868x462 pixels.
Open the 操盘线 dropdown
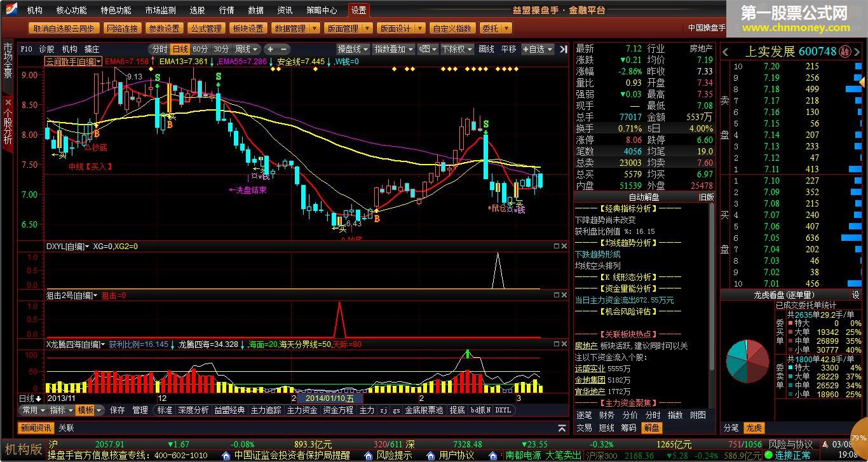(x=353, y=49)
